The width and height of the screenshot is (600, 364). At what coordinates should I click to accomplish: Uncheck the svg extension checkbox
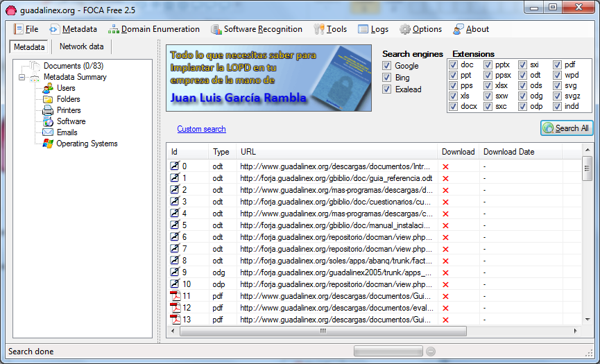pyautogui.click(x=557, y=86)
